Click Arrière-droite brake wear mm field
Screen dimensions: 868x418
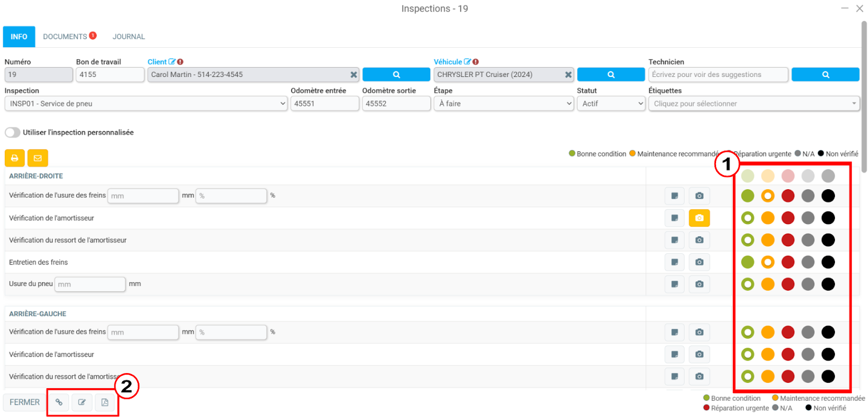143,196
